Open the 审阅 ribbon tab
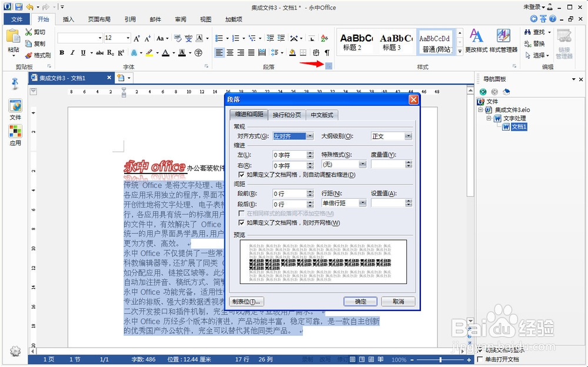Screen dimensions: 588x367 pos(181,19)
